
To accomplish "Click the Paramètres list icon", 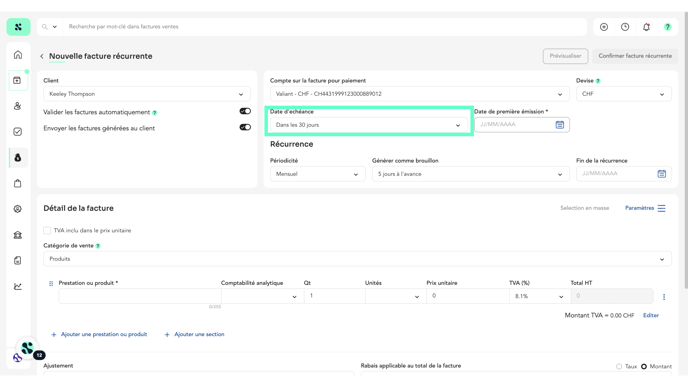I will coord(661,208).
